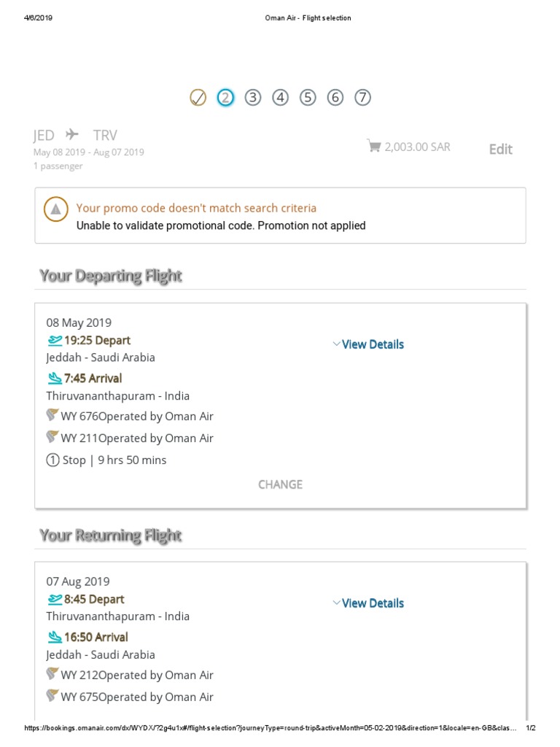Open step 6 of the booking flow
The image size is (560, 747).
point(335,98)
